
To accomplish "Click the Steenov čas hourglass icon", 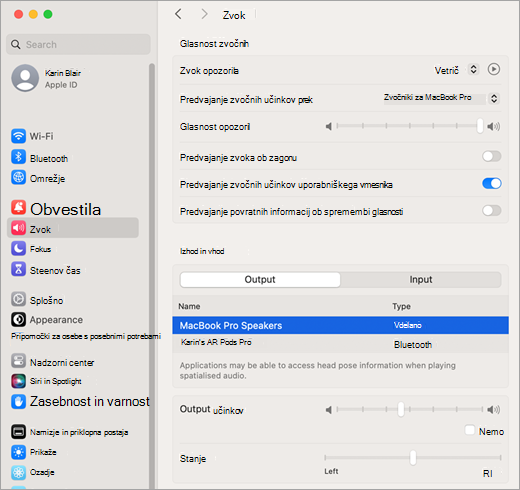I will pos(18,269).
